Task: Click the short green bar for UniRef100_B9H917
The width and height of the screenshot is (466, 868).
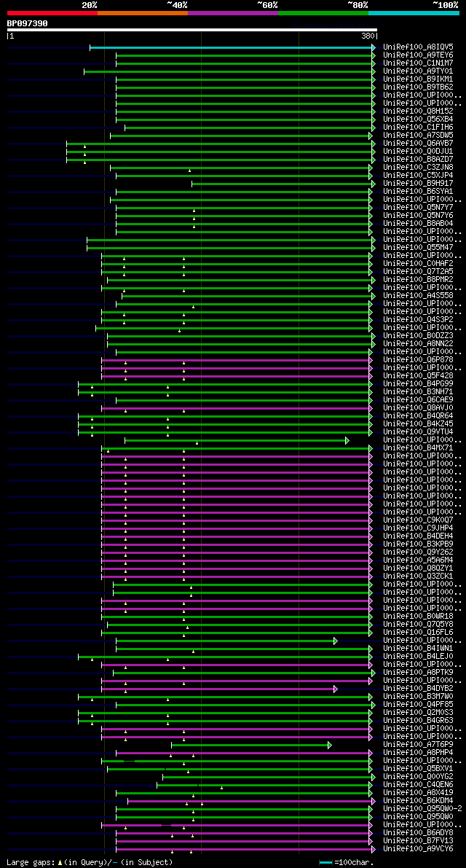Action: (x=283, y=184)
